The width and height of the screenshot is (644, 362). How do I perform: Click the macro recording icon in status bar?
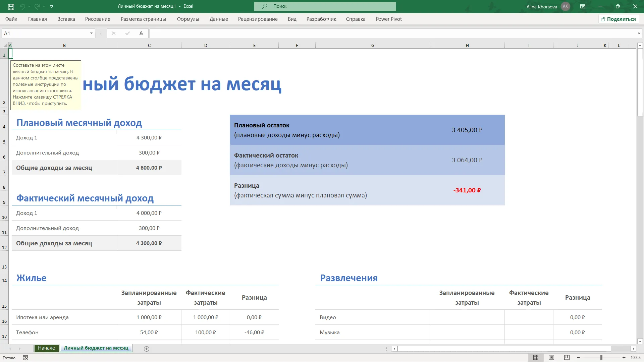point(25,358)
